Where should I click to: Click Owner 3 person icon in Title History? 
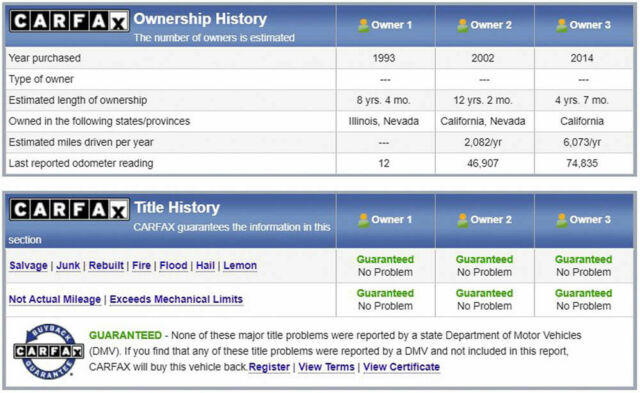(562, 220)
